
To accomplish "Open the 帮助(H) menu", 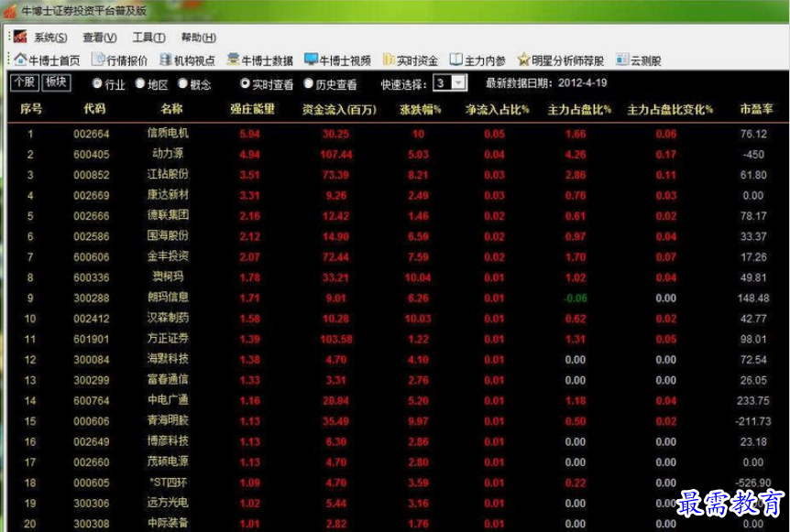I will click(x=199, y=38).
